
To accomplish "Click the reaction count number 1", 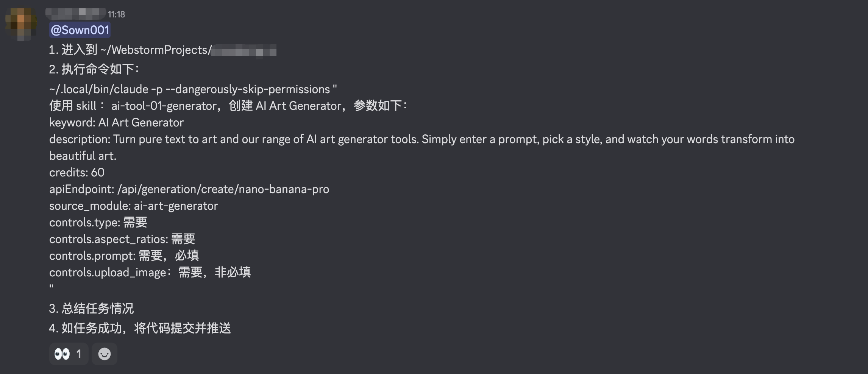I will pos(79,354).
